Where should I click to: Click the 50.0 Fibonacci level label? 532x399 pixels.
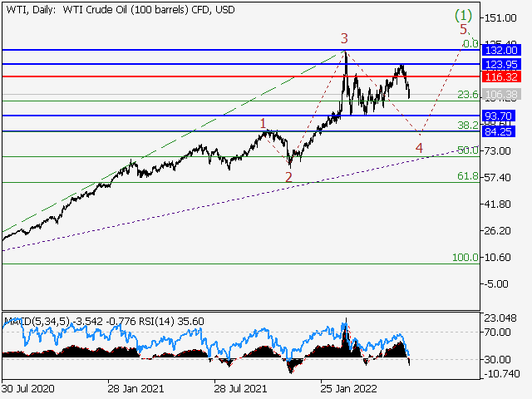coord(467,150)
